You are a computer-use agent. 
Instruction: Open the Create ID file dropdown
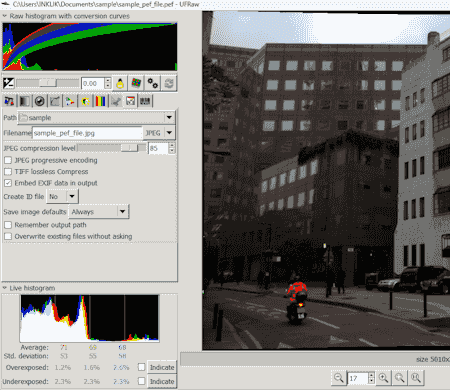63,197
